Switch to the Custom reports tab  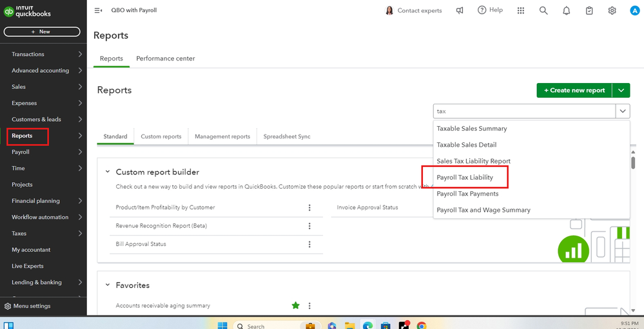pyautogui.click(x=161, y=136)
